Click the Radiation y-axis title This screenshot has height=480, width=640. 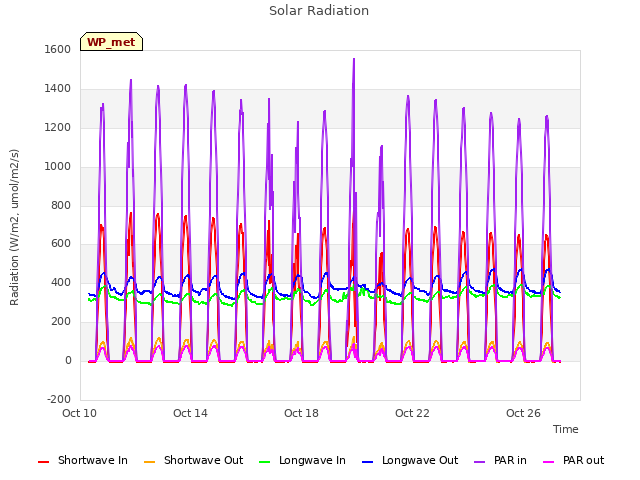point(14,227)
